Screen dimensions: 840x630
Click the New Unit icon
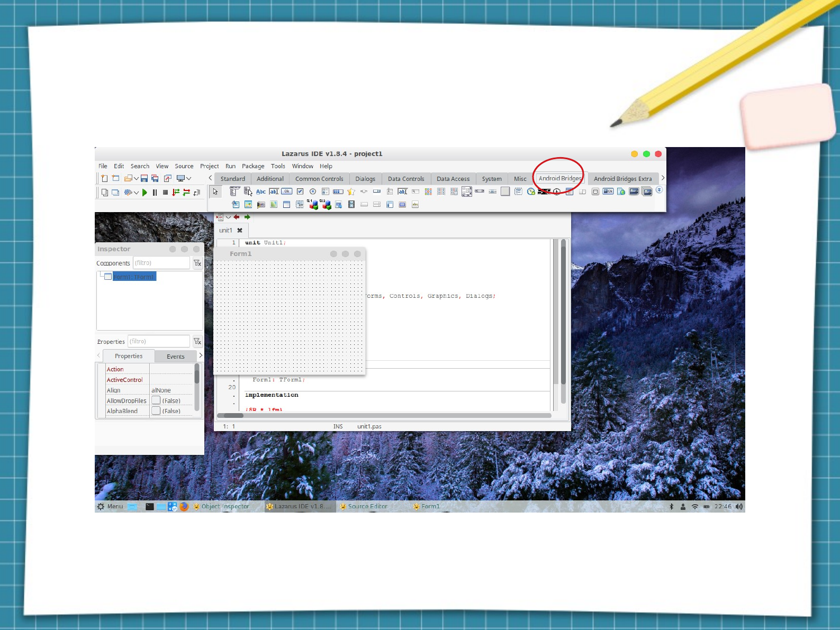(104, 178)
